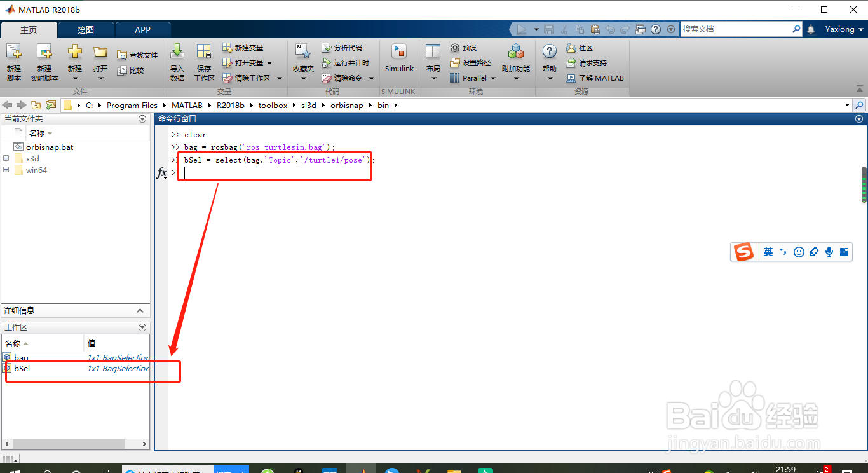
Task: Click the quick access help icon
Action: 656,29
